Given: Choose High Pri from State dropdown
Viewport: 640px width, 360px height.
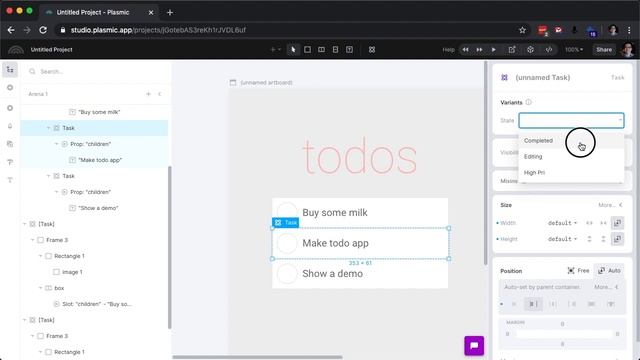Looking at the screenshot, I should point(571,172).
